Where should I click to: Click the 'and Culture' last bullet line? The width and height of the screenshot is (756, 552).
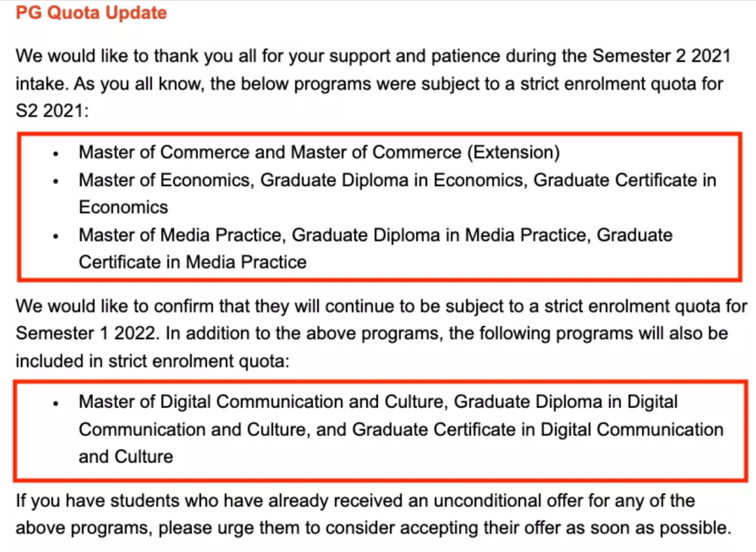126,457
